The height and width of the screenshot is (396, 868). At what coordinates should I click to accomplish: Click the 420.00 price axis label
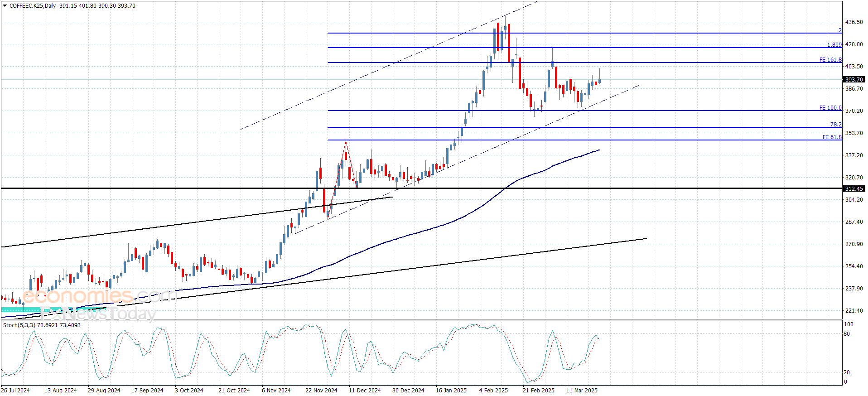click(x=854, y=44)
